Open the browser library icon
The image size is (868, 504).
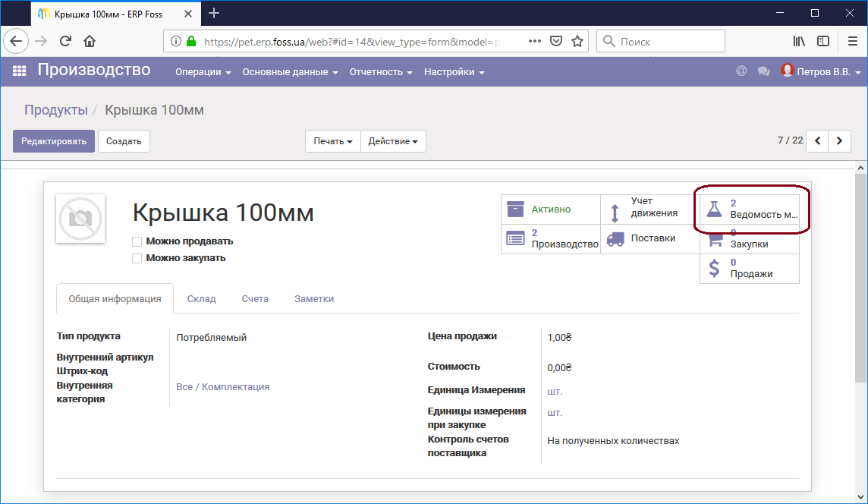799,41
